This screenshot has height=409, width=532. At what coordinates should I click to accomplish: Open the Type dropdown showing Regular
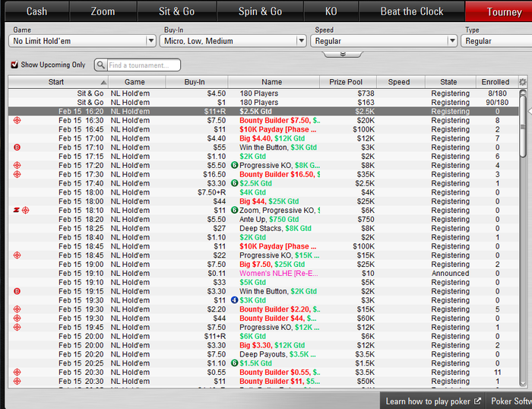click(x=496, y=41)
